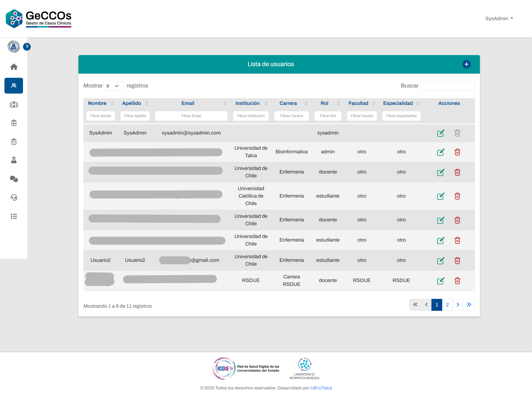The width and height of the screenshot is (532, 401).
Task: Focus the Buscar search field
Action: [447, 86]
